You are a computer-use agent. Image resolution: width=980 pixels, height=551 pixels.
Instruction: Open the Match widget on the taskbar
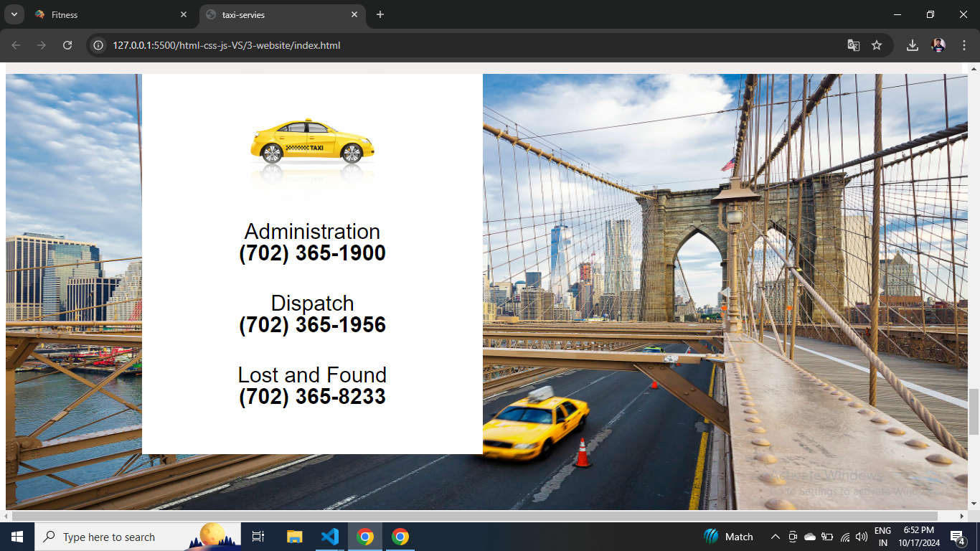pos(729,537)
